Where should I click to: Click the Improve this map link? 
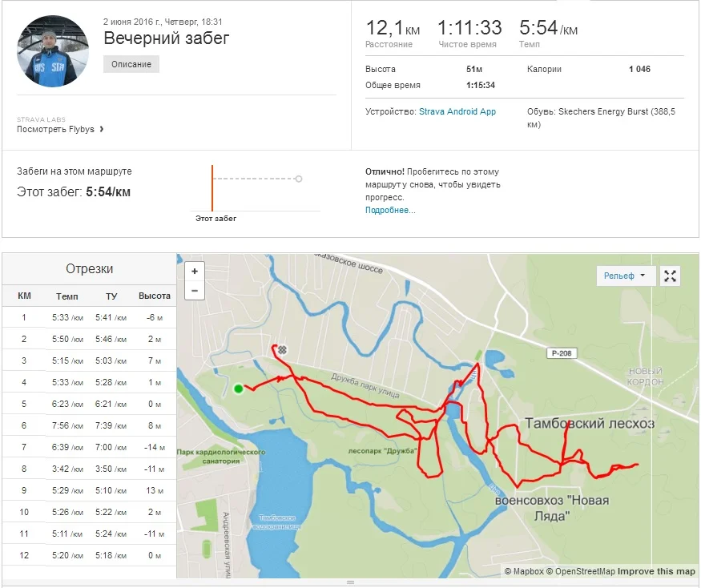tap(657, 571)
